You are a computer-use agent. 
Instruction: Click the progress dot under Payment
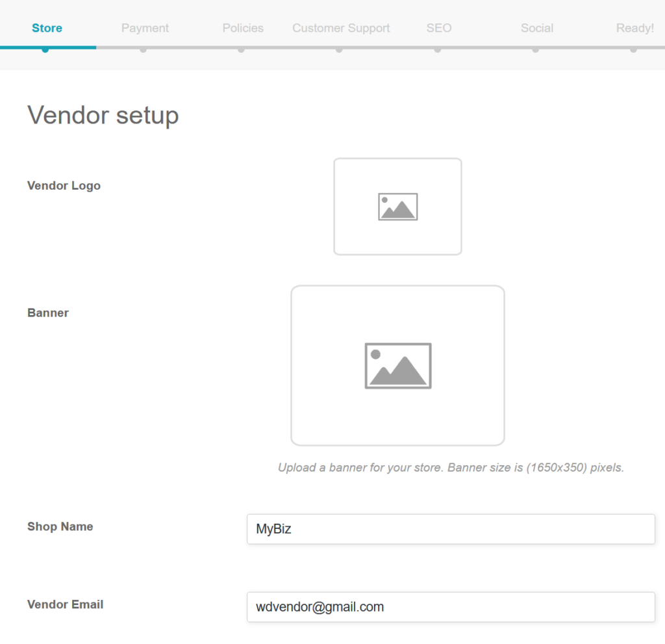tap(143, 49)
